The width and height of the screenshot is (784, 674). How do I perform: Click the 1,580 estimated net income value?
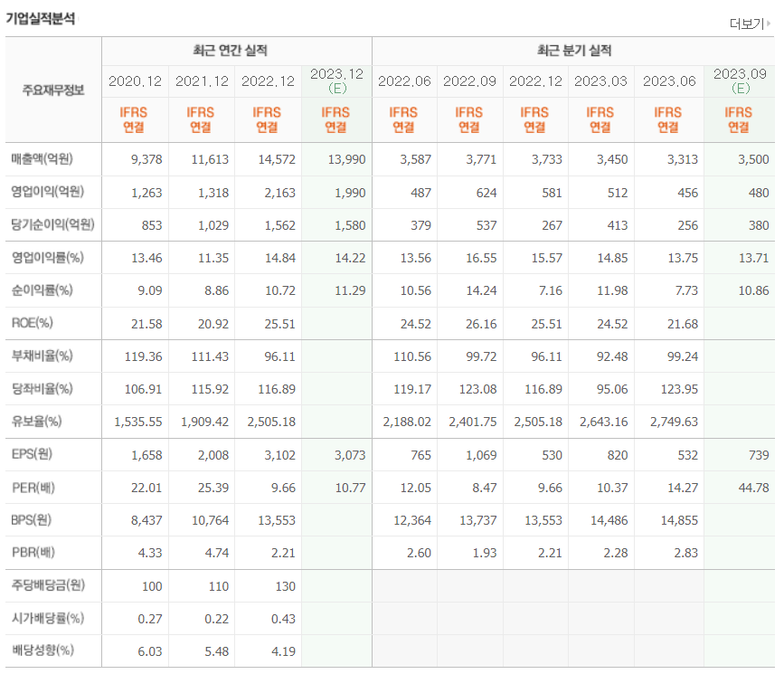tap(350, 225)
